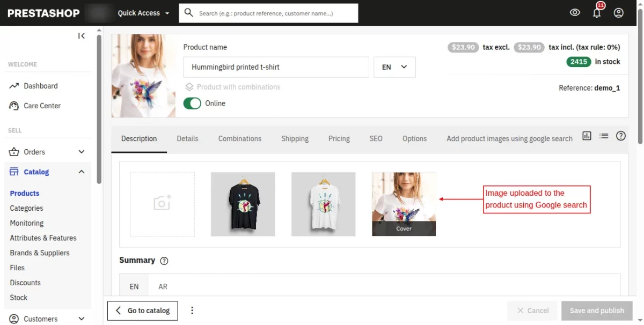Click the Dashboard trend icon
The width and height of the screenshot is (644, 325).
point(14,86)
